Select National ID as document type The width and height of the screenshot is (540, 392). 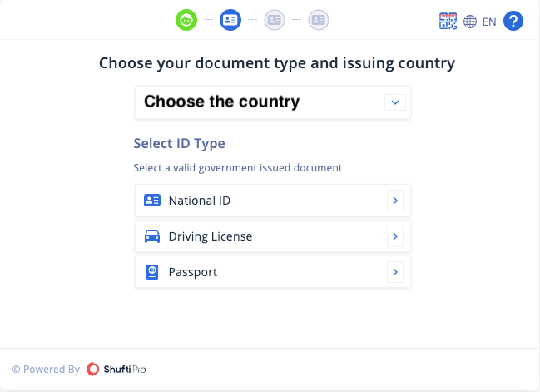click(273, 201)
